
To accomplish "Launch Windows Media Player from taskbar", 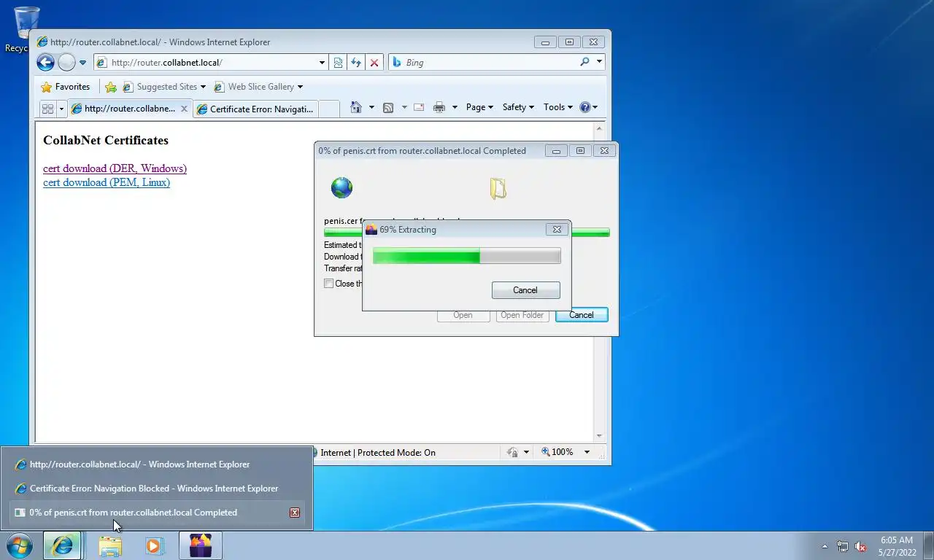I will [155, 545].
